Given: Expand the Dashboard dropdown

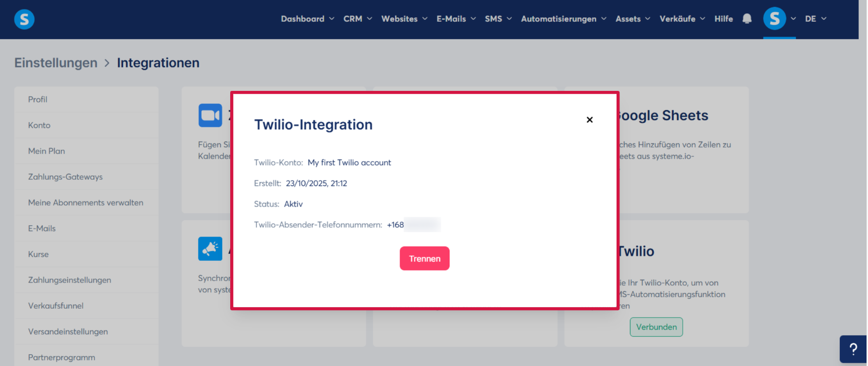Looking at the screenshot, I should pyautogui.click(x=307, y=19).
